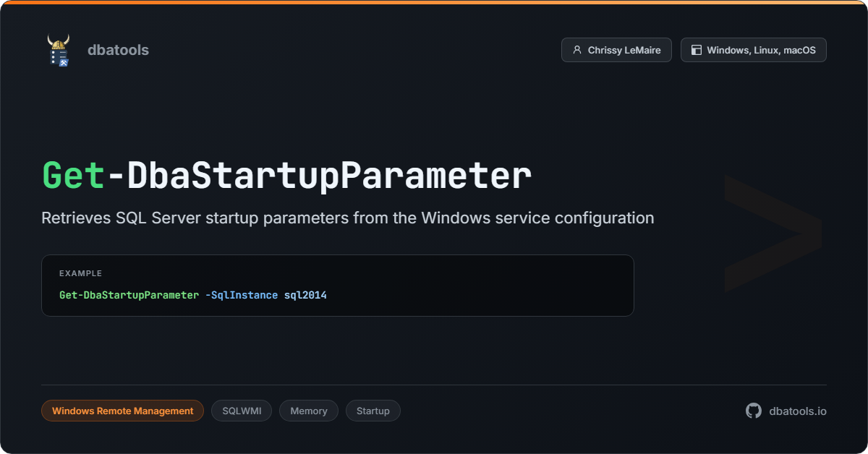Click the dbatools viking logo icon
This screenshot has width=868, height=454.
coord(59,50)
